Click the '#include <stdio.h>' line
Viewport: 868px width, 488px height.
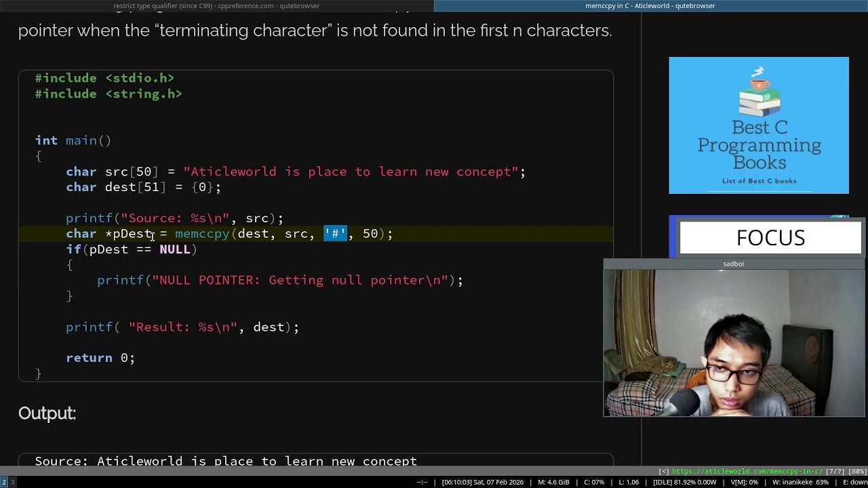[x=104, y=79]
